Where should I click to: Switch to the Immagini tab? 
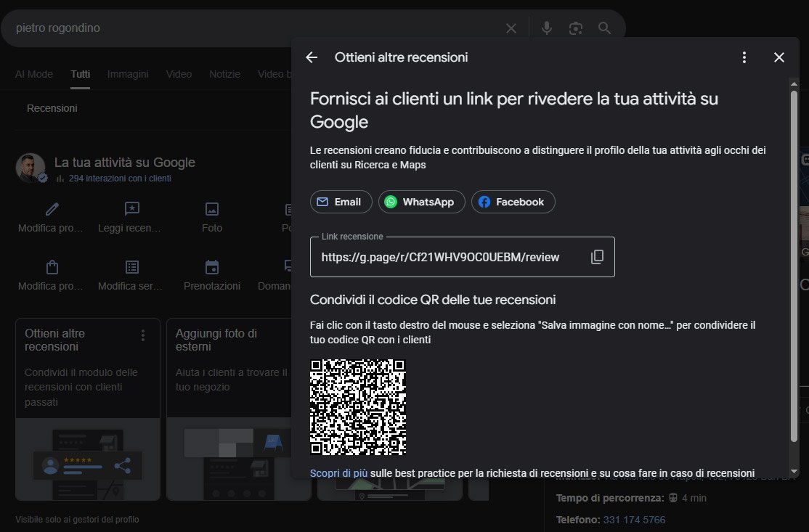pos(128,74)
